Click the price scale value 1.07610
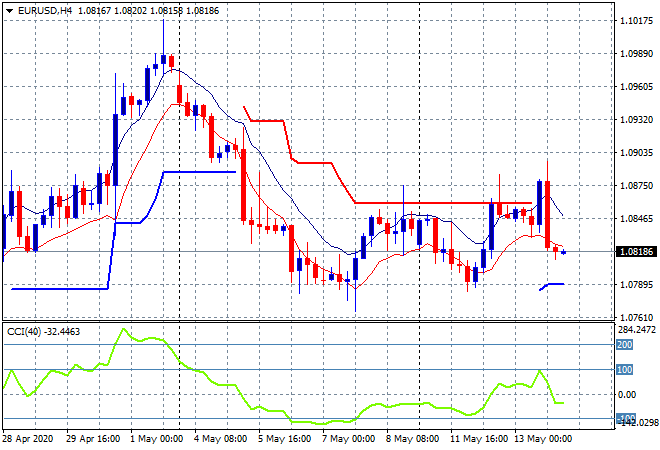 coord(637,317)
